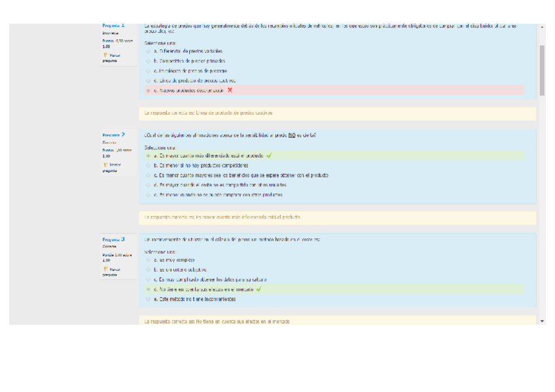Click feedback 'Es mayor cuanto más diferenciado' under question 2
This screenshot has height=392, width=555.
pyautogui.click(x=337, y=217)
